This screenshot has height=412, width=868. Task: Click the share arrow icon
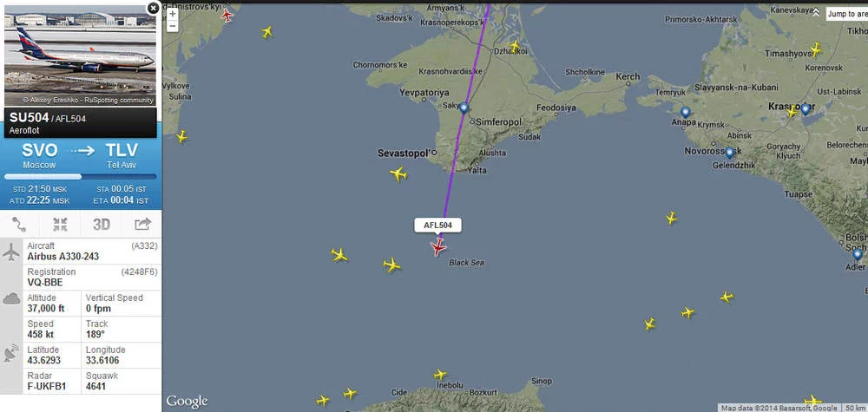(142, 224)
